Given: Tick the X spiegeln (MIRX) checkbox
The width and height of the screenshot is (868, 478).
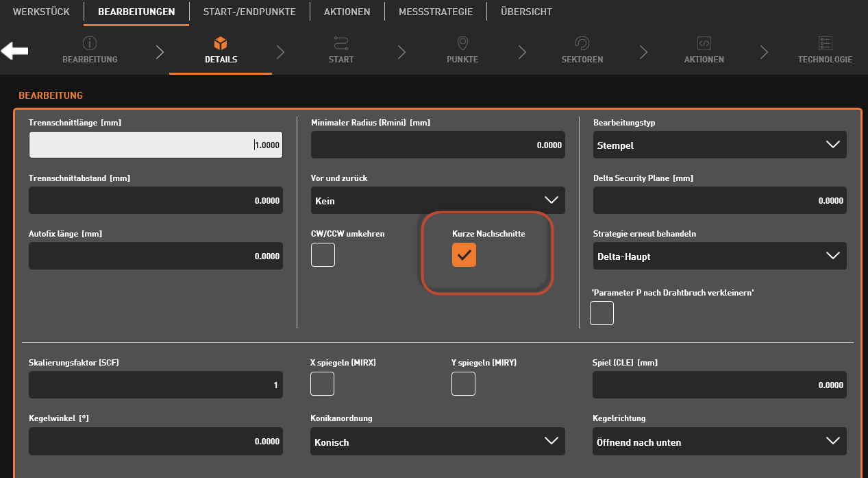Looking at the screenshot, I should point(323,384).
